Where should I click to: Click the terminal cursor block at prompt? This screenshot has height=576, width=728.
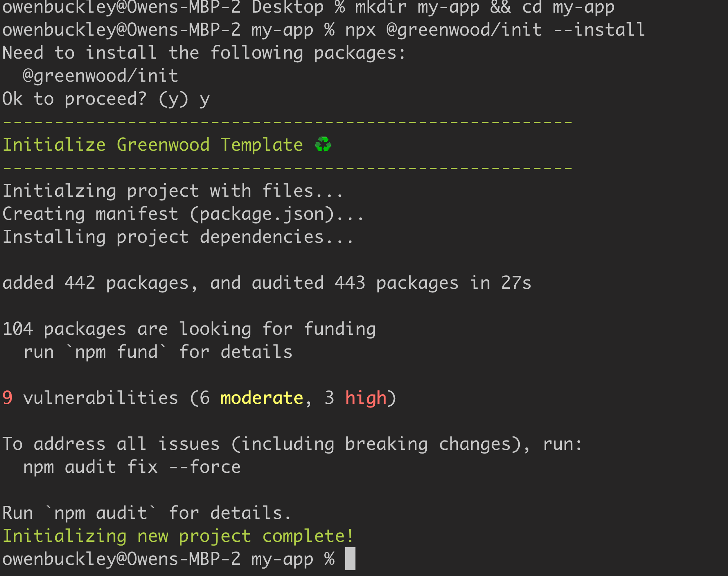(x=350, y=558)
